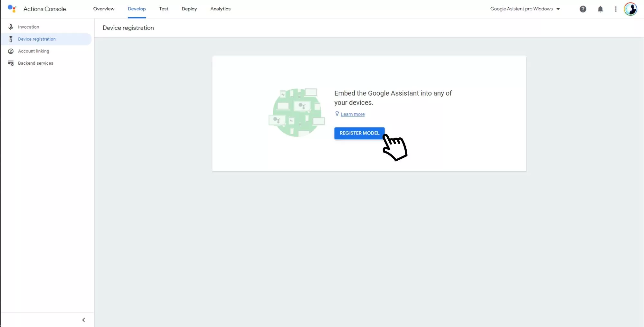Click the REGISTER MODEL button
Image resolution: width=644 pixels, height=327 pixels.
click(x=359, y=133)
